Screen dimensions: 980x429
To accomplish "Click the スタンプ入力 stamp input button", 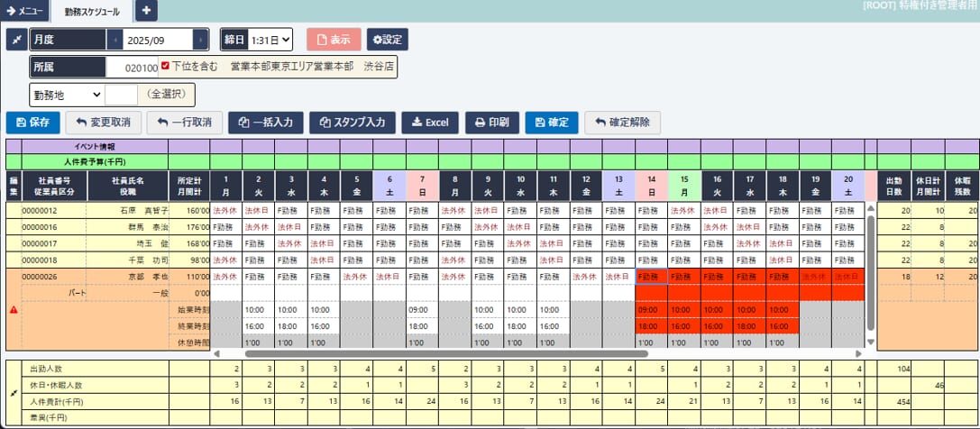I will click(353, 123).
